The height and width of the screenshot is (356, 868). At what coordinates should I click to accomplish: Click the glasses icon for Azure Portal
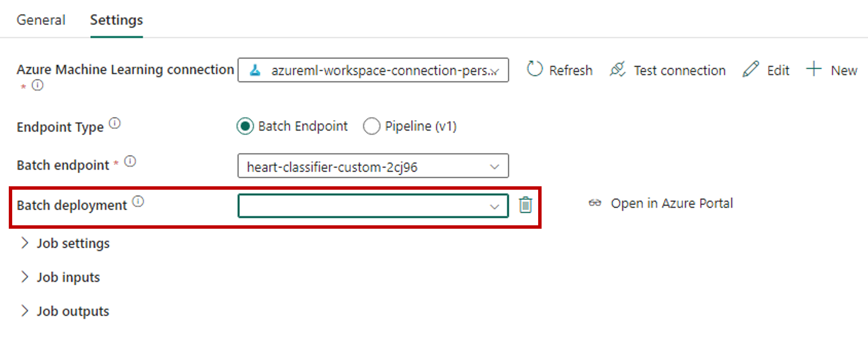[x=595, y=203]
